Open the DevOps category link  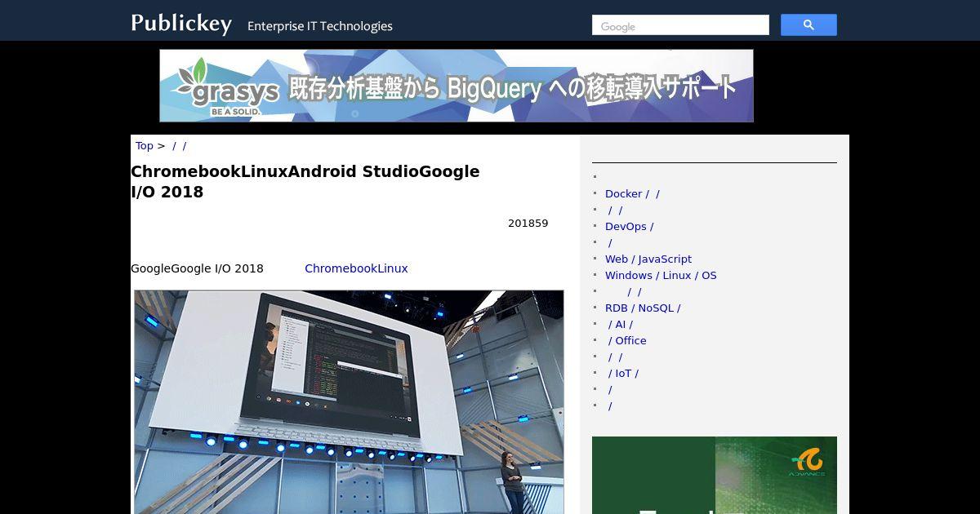click(629, 226)
